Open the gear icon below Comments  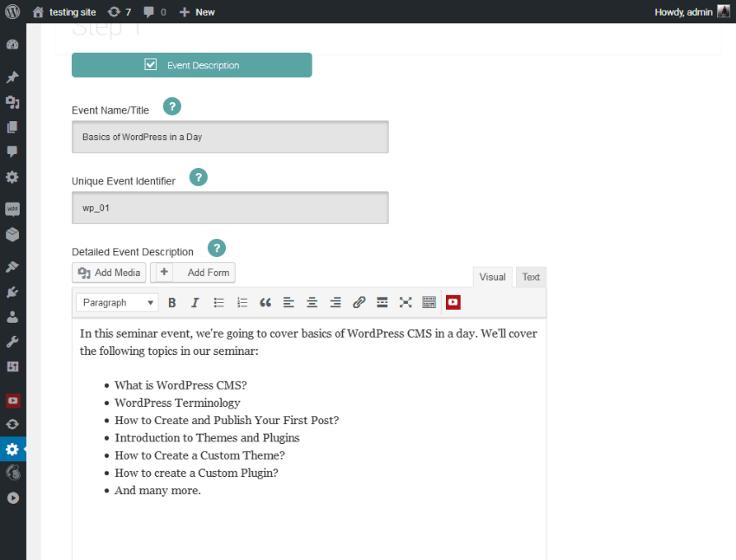click(13, 177)
